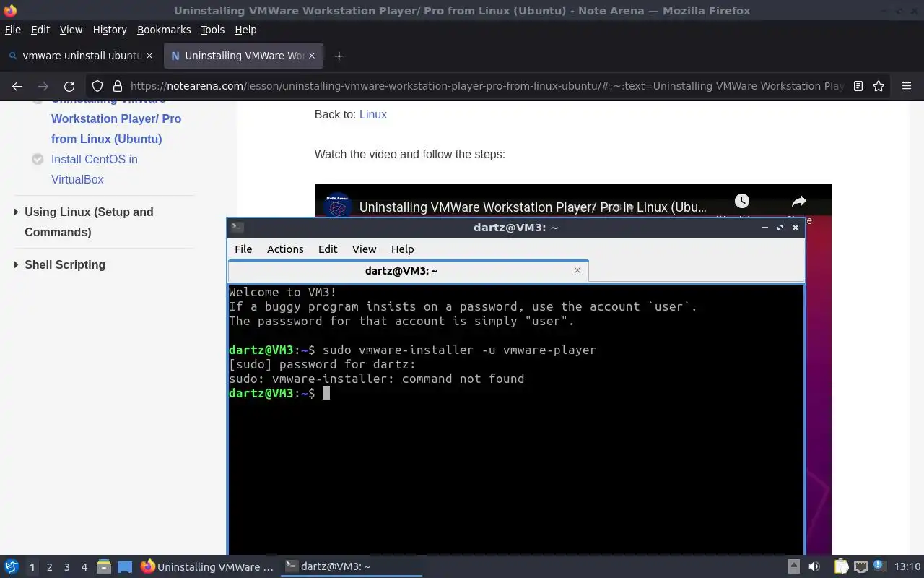Image resolution: width=924 pixels, height=578 pixels.
Task: Expand 'Using Linux (Setup and Commands)' section
Action: pos(89,222)
